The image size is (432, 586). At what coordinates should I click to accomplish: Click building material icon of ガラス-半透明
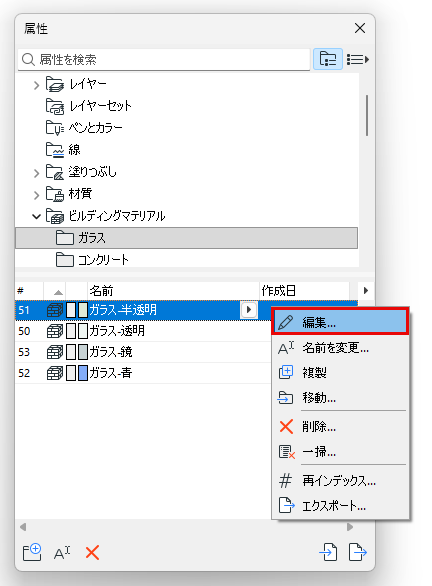pos(55,310)
